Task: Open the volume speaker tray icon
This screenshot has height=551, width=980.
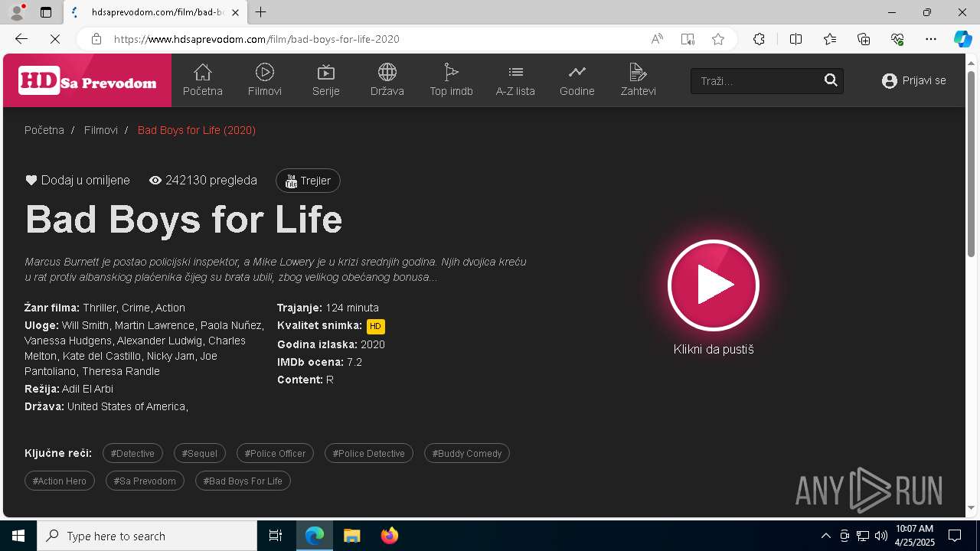Action: pyautogui.click(x=880, y=536)
